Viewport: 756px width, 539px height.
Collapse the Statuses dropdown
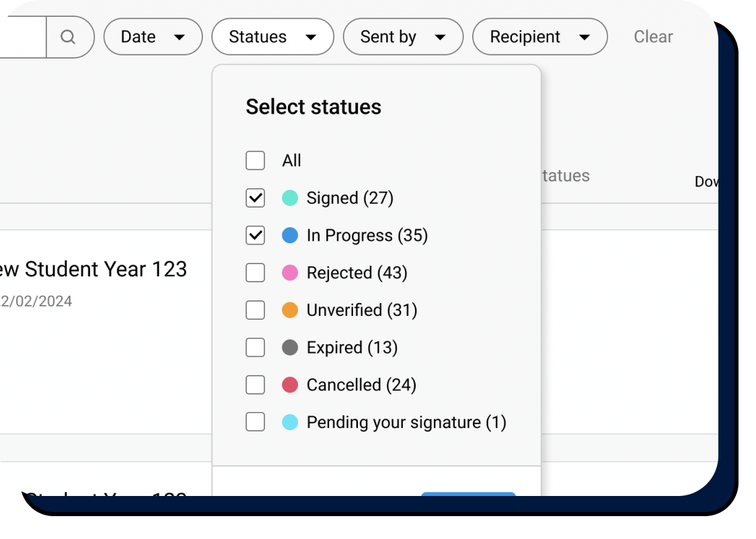click(272, 37)
